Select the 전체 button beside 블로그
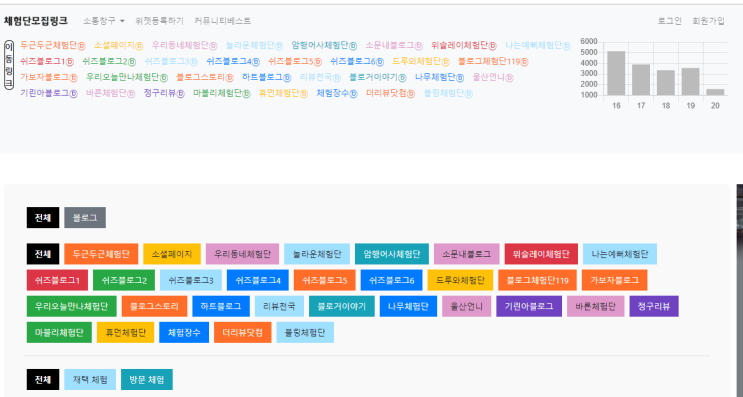743x397 pixels. click(43, 218)
